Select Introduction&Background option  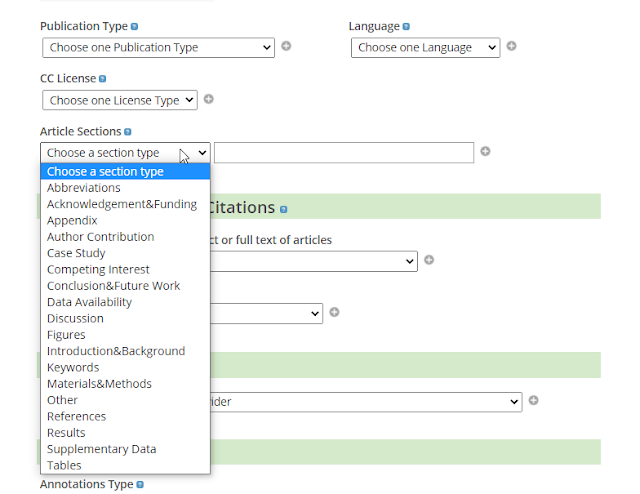[125, 351]
